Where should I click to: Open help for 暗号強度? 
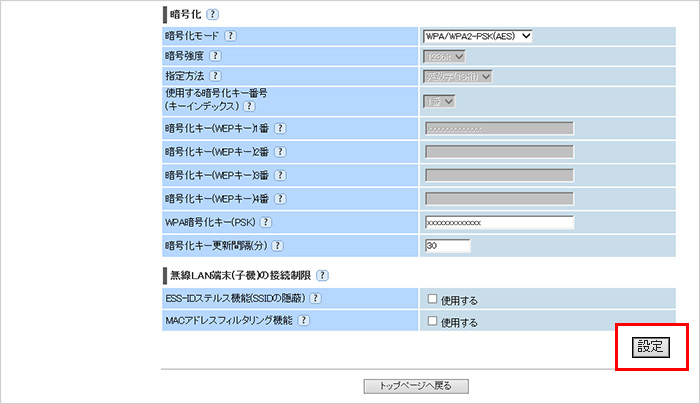pos(215,56)
